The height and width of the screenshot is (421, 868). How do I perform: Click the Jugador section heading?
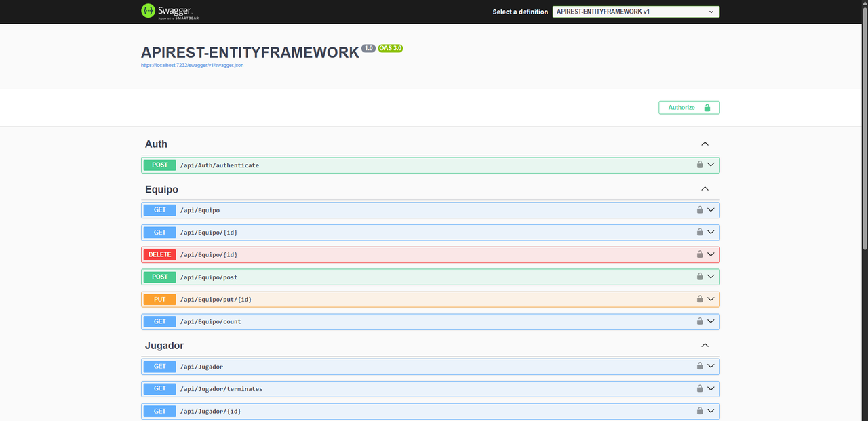(164, 346)
